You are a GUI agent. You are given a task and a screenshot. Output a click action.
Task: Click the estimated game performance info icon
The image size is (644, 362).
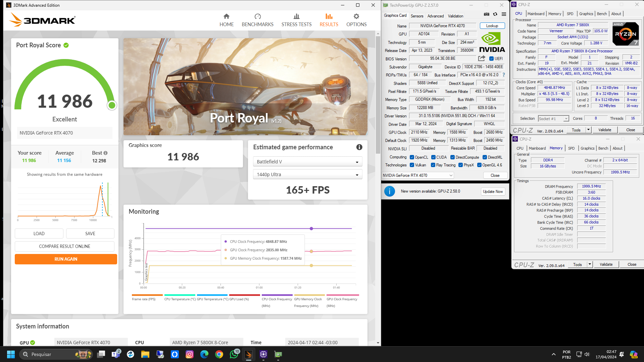359,147
